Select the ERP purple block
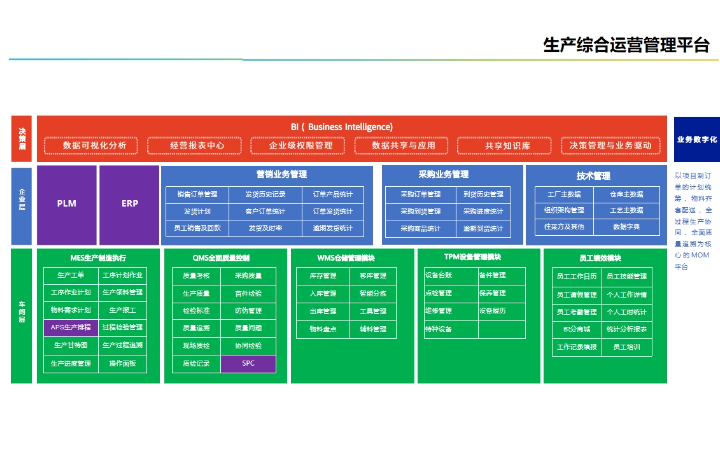 (130, 203)
